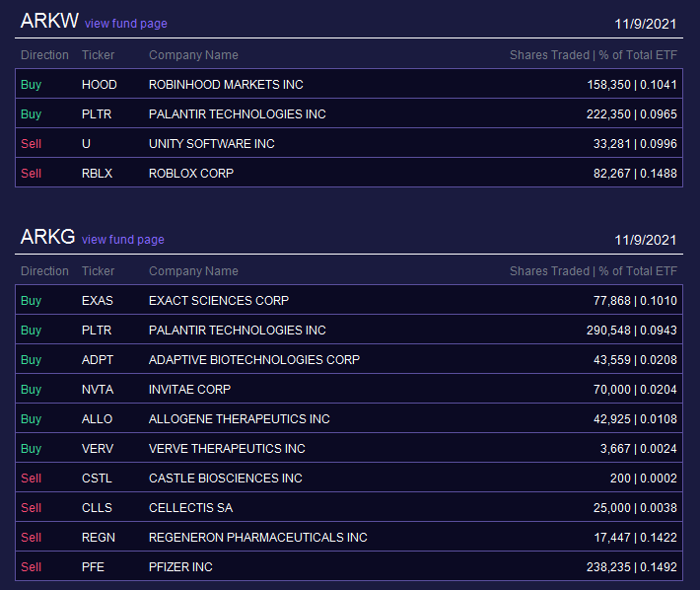Open the ARKW view fund page link

[126, 24]
